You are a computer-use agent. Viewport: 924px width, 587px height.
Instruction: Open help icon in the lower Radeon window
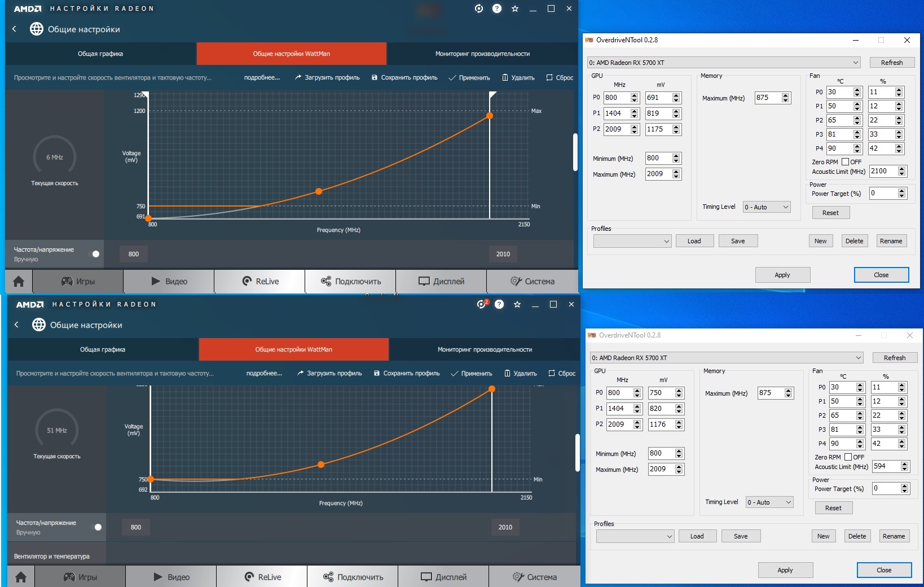(x=499, y=304)
